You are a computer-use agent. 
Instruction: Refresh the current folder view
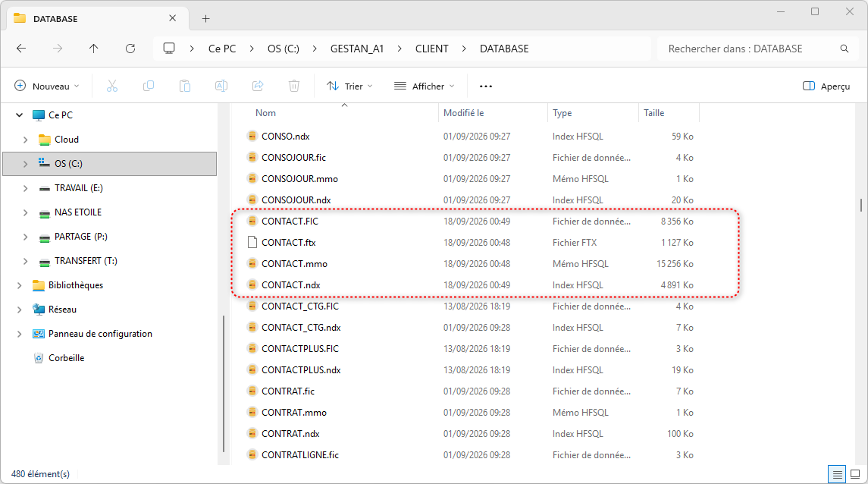click(130, 49)
